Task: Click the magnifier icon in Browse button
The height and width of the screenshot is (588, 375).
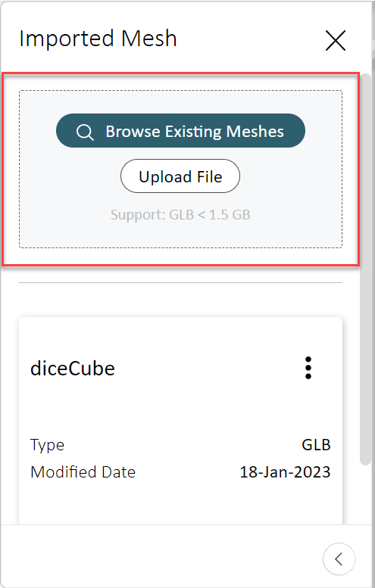Action: tap(85, 132)
